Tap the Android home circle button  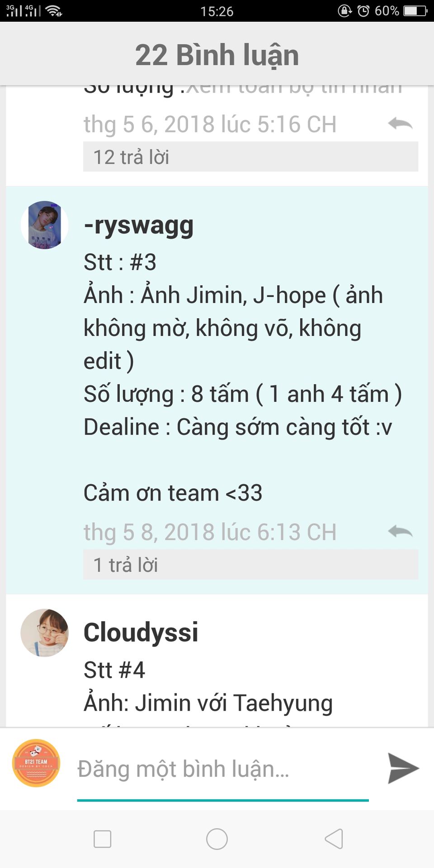point(217,839)
